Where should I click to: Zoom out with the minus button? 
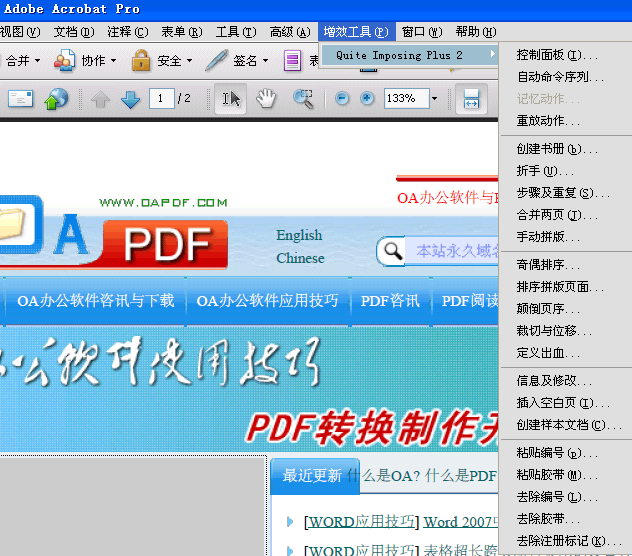342,98
